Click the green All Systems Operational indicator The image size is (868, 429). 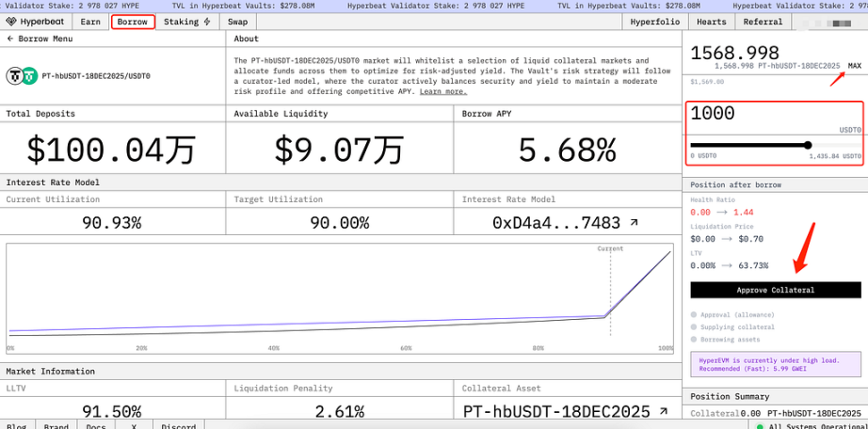(x=760, y=427)
